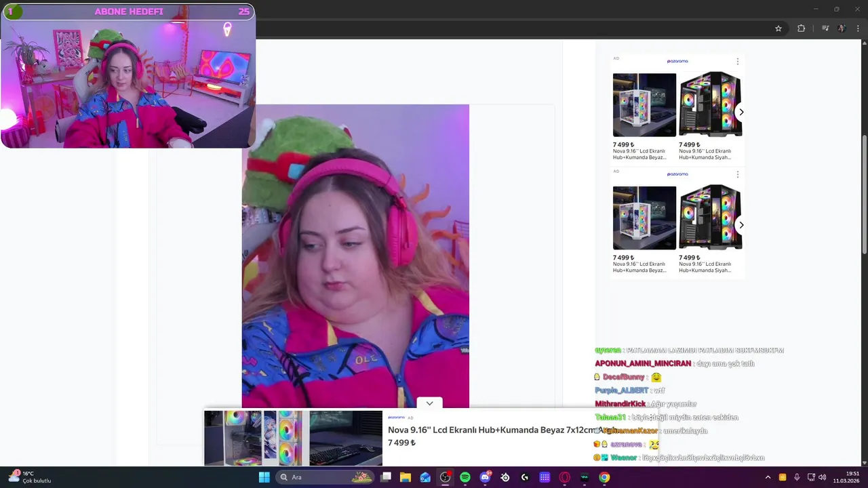
Task: Open the media controls music icon
Action: [x=825, y=28]
